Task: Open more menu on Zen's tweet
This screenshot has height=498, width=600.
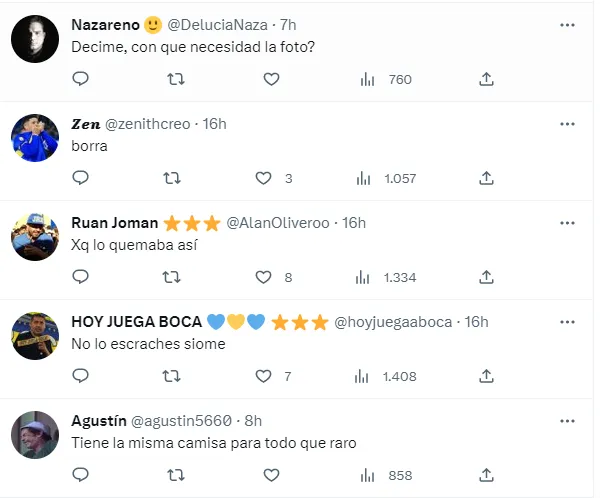Action: tap(567, 124)
